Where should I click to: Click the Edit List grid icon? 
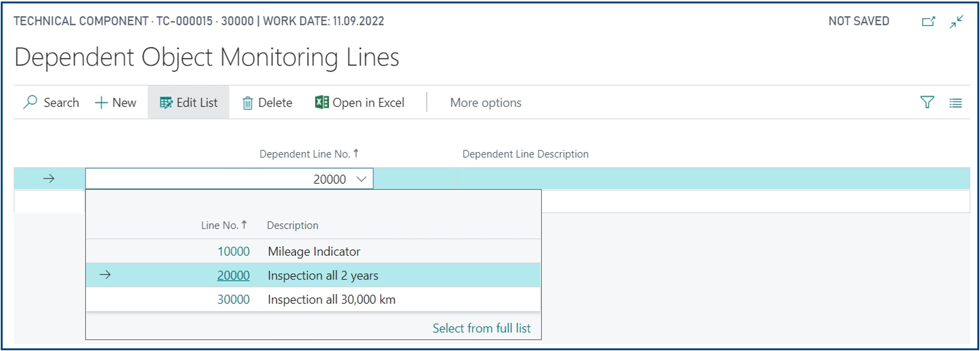166,103
